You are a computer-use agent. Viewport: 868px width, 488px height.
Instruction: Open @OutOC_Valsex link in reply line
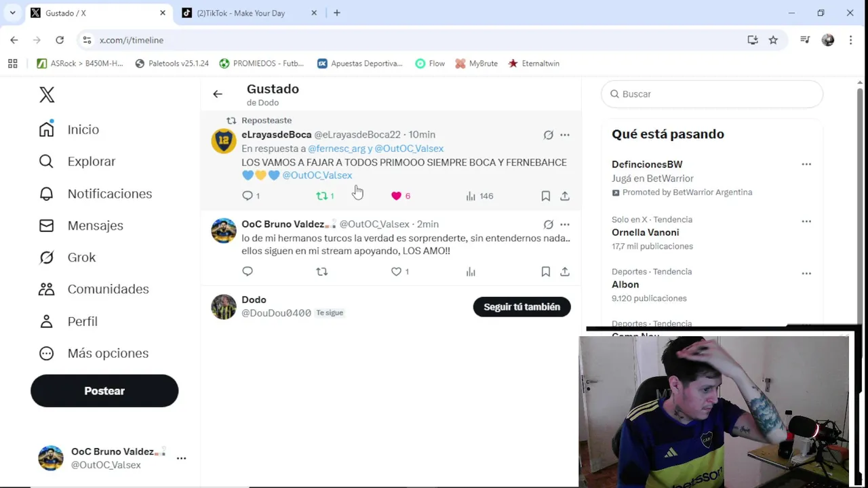[409, 148]
